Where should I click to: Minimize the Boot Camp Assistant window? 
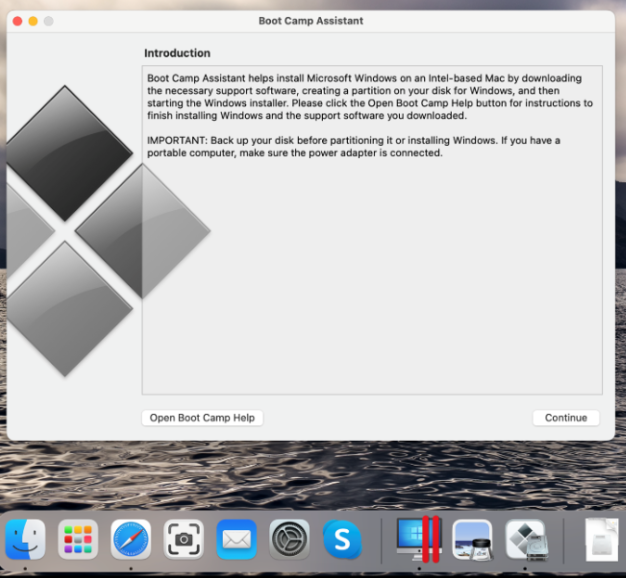[33, 21]
